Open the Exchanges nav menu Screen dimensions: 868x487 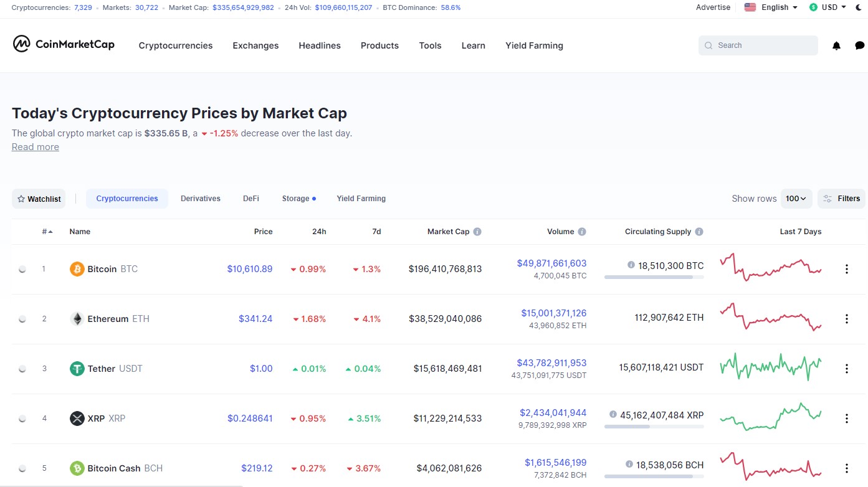255,45
